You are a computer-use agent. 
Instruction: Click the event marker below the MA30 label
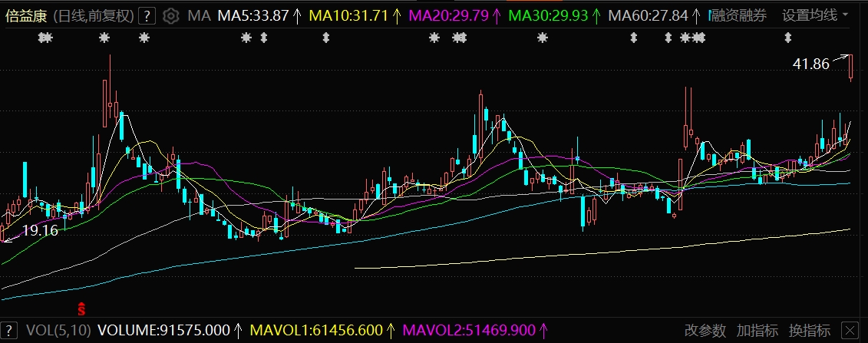(x=543, y=38)
